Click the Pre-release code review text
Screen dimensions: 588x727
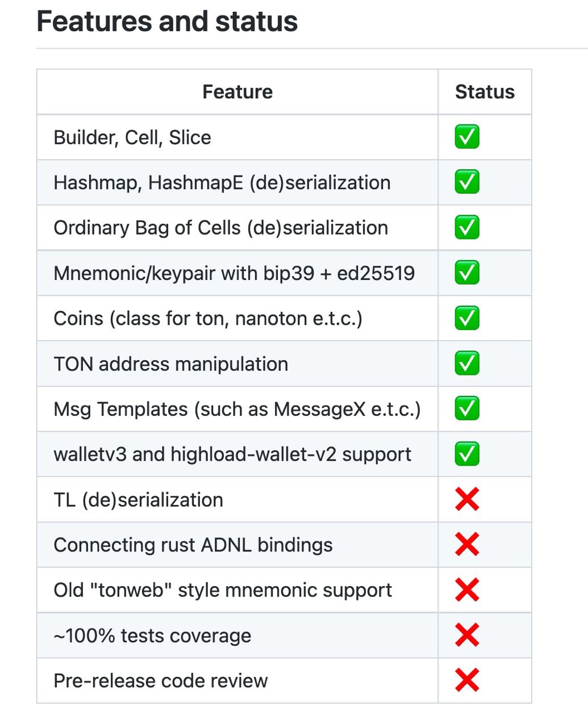[161, 680]
